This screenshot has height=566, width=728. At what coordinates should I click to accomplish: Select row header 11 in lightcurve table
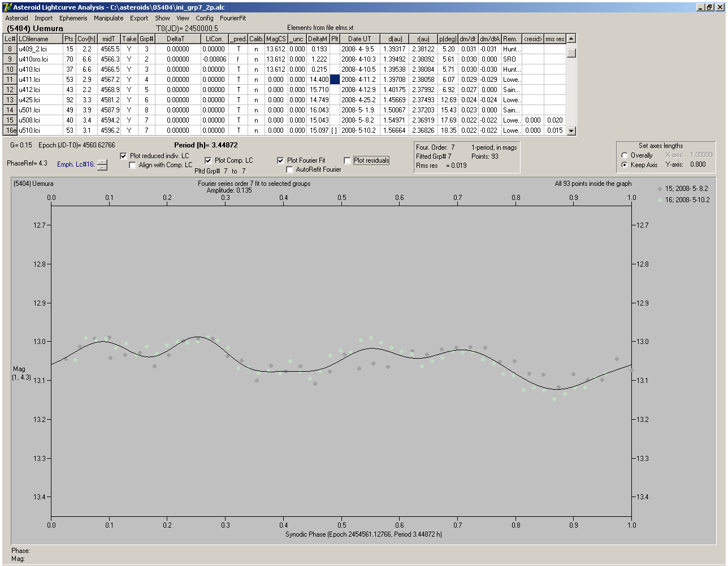pos(10,80)
